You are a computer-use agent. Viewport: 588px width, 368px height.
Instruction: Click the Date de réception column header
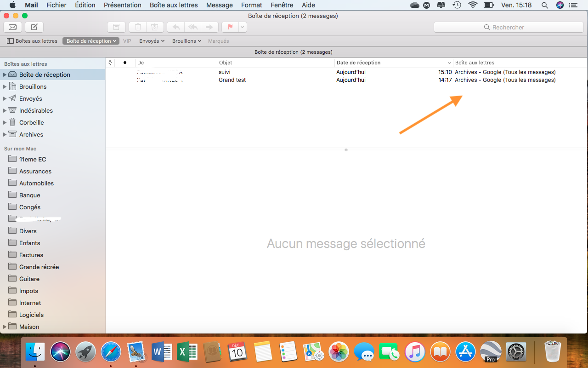pos(394,63)
